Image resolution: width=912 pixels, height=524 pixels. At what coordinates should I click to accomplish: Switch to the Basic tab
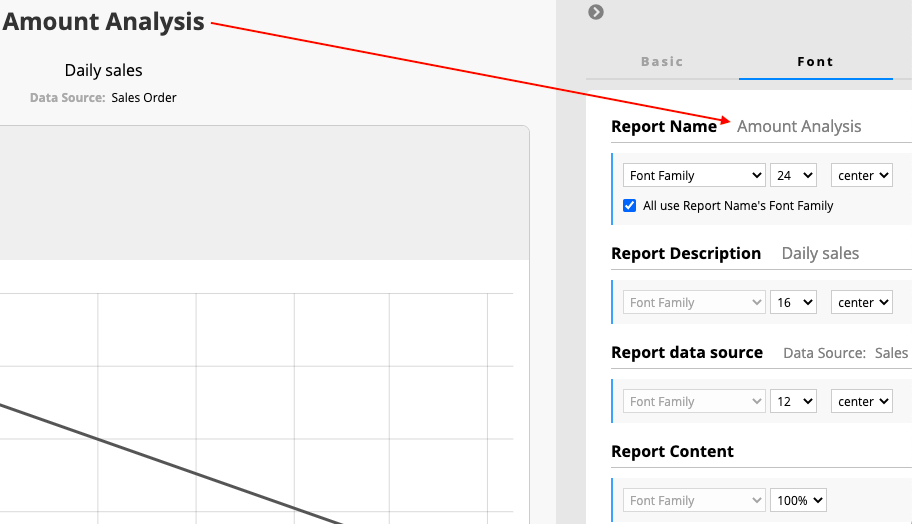(662, 62)
